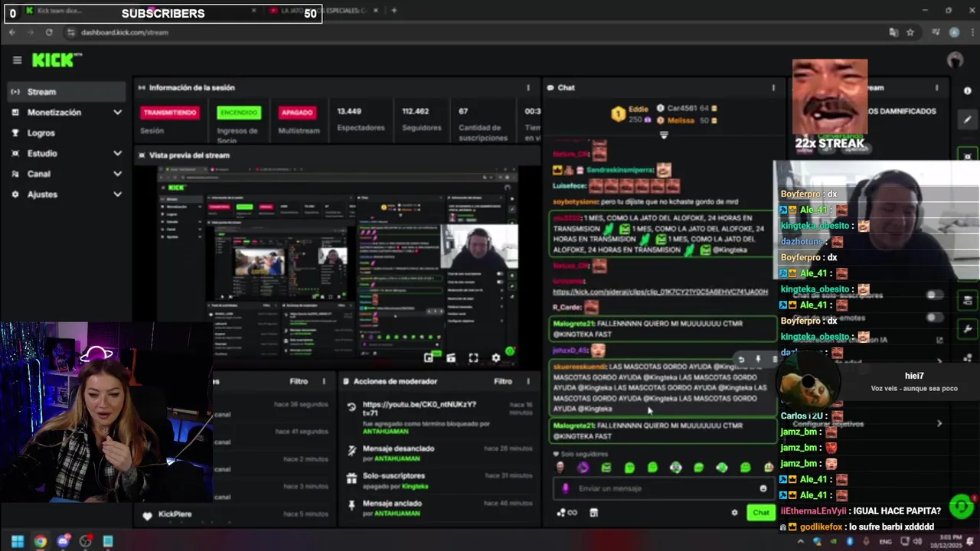Click the history icon beside youtu.be entry
The width and height of the screenshot is (980, 551).
click(x=351, y=407)
